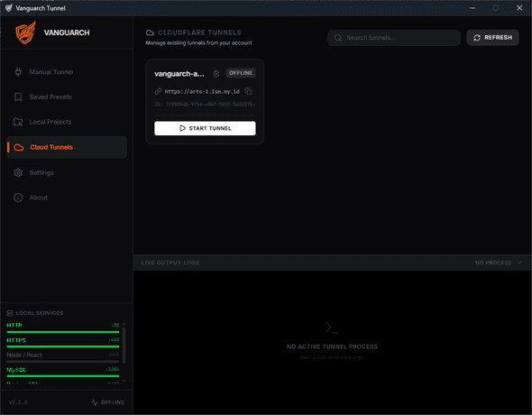Image resolution: width=532 pixels, height=415 pixels.
Task: Delete the vanguarch-a tunnel with the trash icon
Action: (x=216, y=74)
